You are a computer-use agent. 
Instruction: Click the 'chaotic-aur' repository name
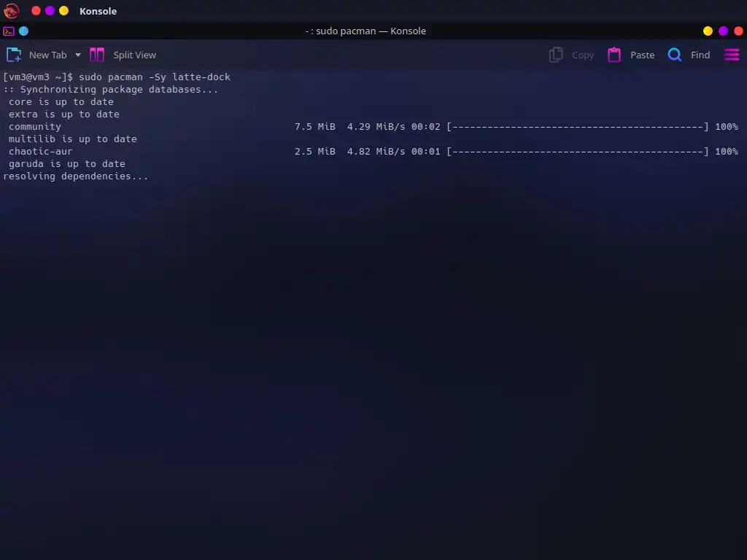click(x=41, y=152)
